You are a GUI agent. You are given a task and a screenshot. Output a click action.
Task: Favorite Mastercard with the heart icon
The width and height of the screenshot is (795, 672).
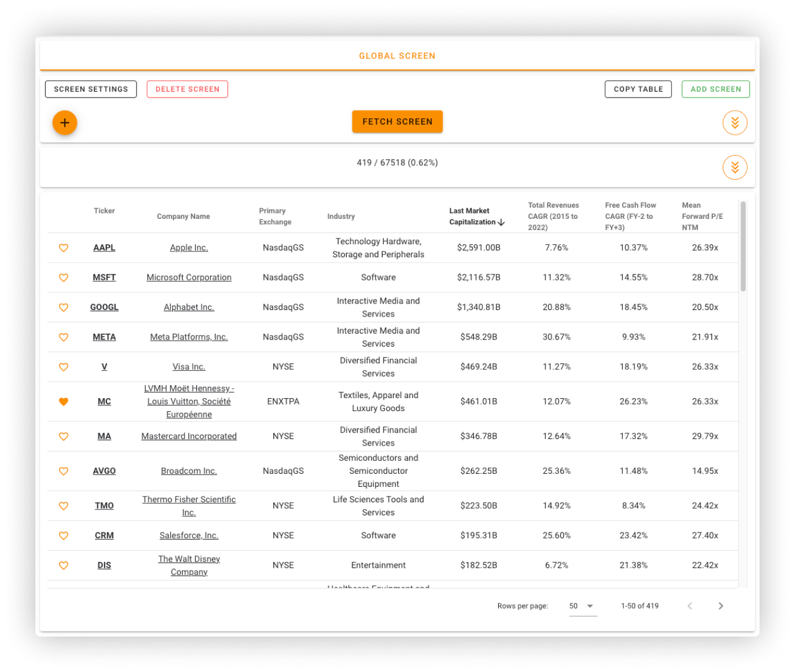63,437
